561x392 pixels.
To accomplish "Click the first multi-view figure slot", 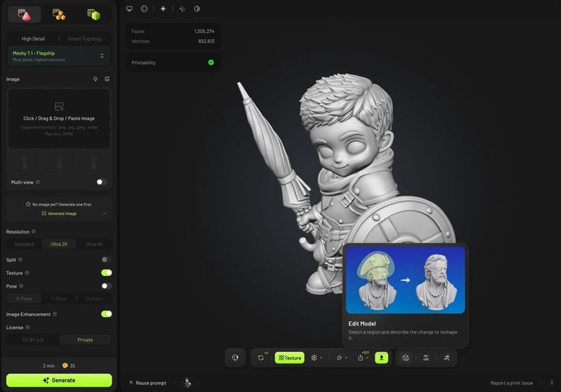I will tap(24, 163).
